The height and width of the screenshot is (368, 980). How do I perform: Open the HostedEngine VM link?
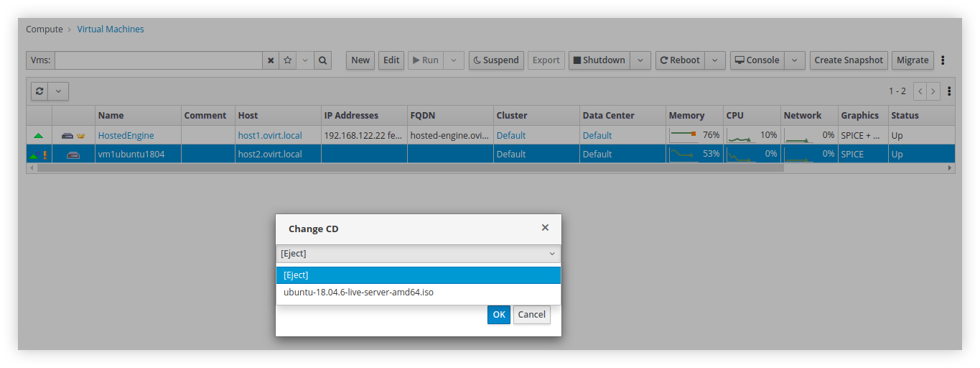coord(126,135)
